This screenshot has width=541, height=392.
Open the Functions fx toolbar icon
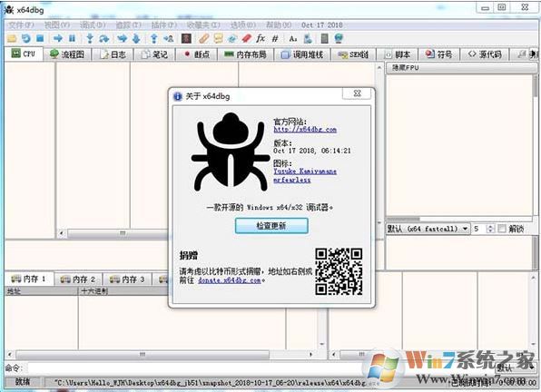coord(261,39)
